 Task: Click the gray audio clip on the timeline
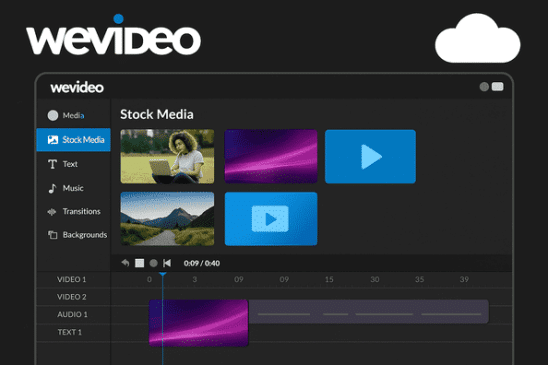coord(368,311)
